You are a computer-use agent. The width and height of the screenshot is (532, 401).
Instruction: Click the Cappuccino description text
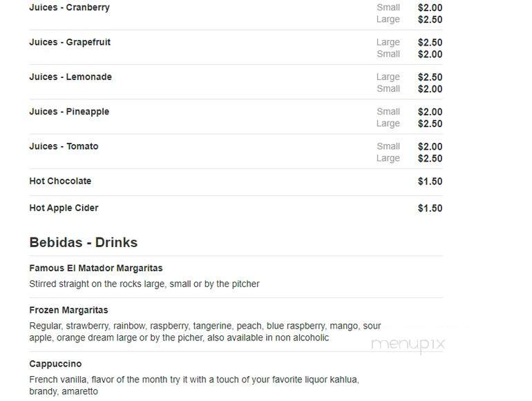coord(194,385)
